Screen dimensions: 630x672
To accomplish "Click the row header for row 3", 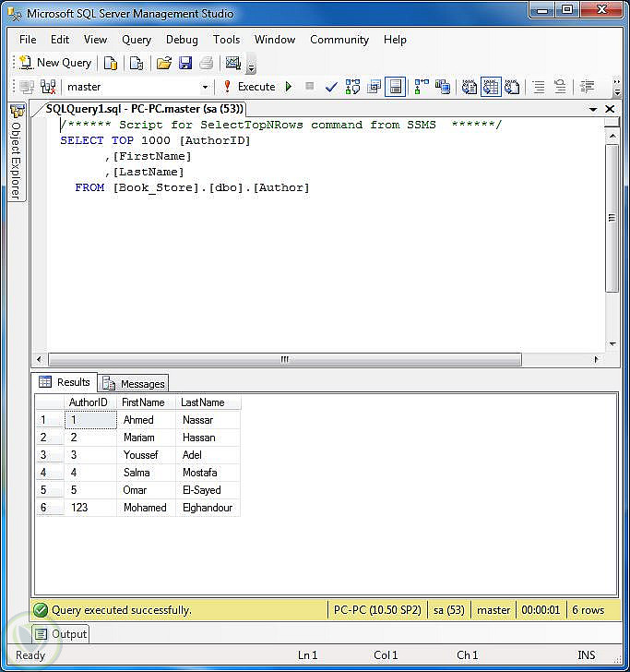I will coord(50,455).
